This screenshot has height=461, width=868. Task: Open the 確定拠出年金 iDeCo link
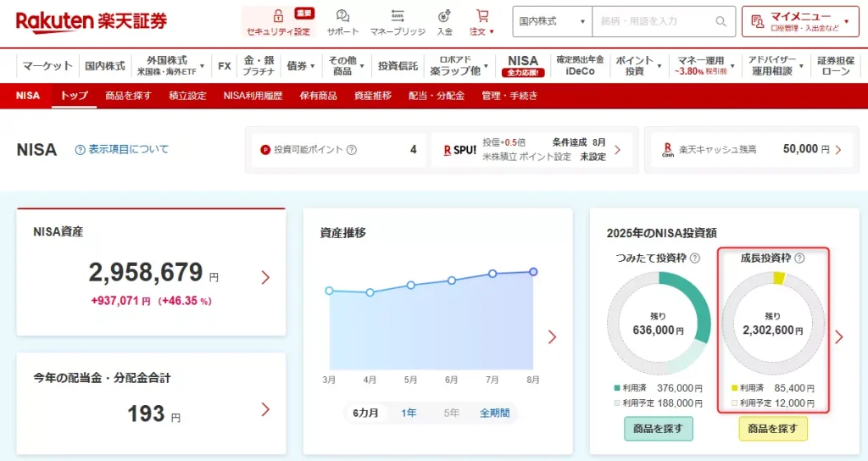click(x=580, y=66)
